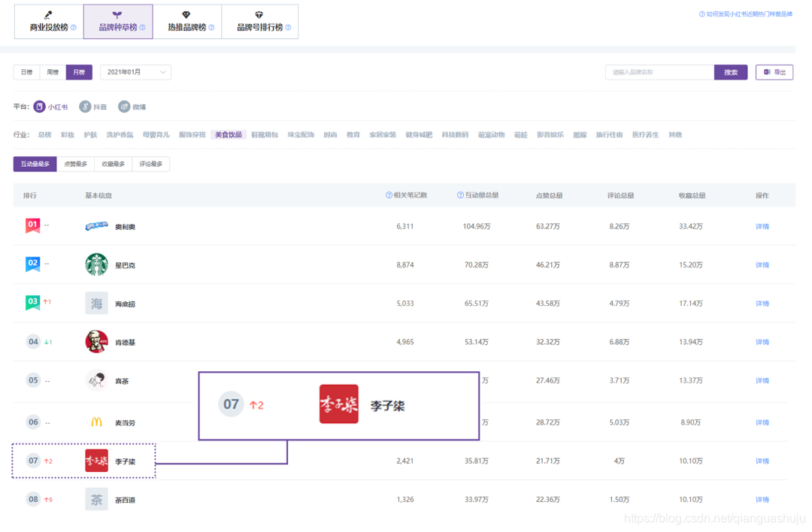Click the 微博 platform icon
This screenshot has width=812, height=532.
click(x=124, y=107)
